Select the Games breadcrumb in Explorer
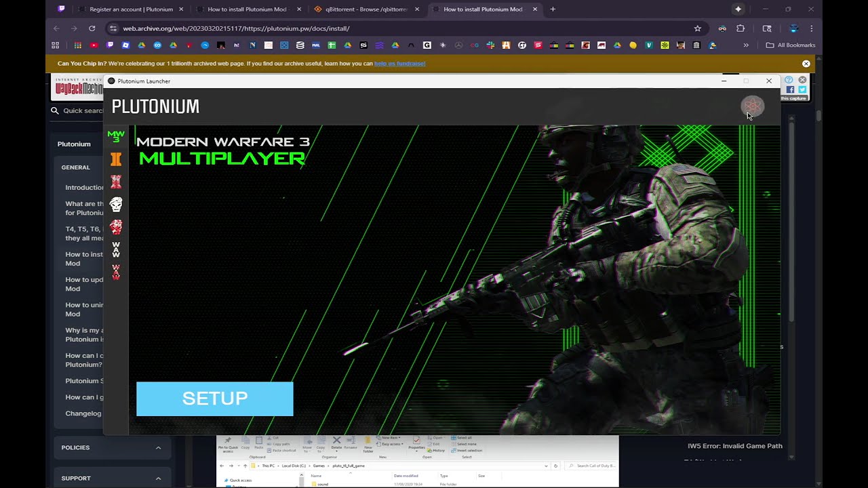Viewport: 868px width, 488px height. [319, 466]
